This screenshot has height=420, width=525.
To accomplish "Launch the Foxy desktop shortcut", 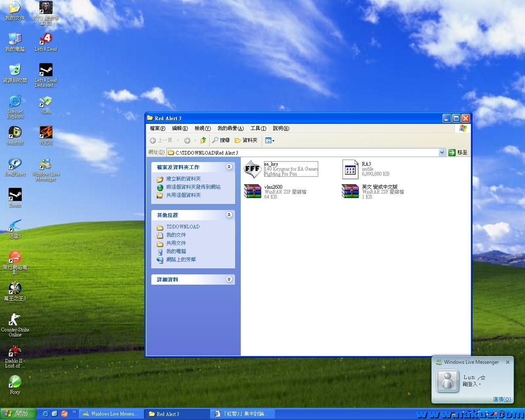I will (x=15, y=385).
